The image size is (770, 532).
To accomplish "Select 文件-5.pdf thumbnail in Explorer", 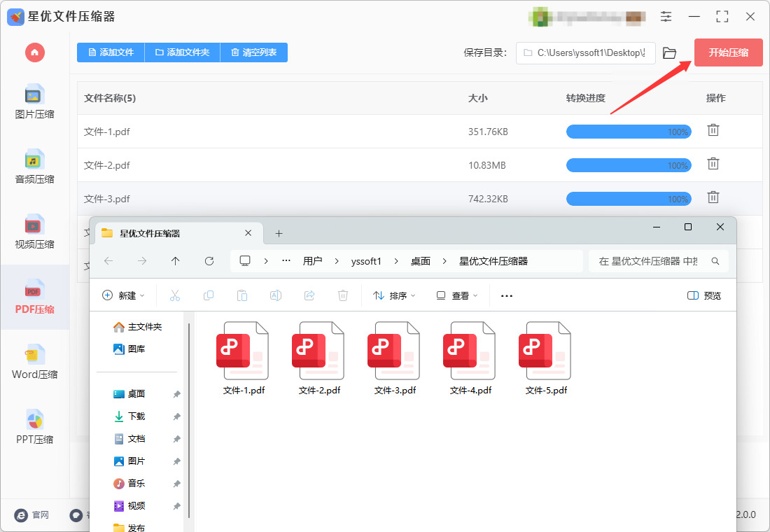I will [x=547, y=351].
